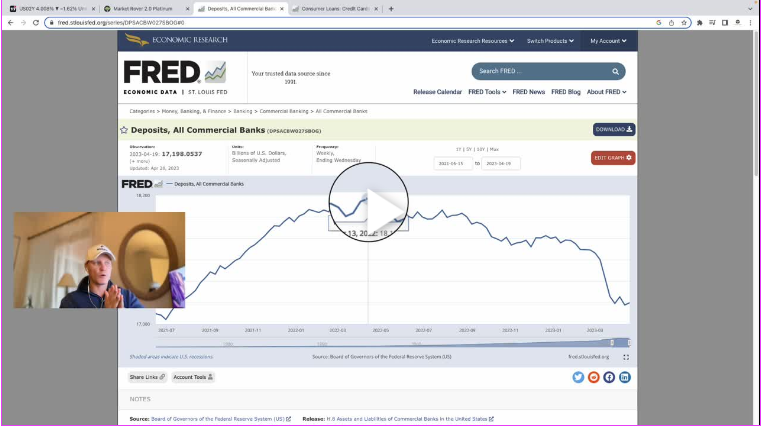Click the Account Tools button
The height and width of the screenshot is (426, 761).
(193, 377)
